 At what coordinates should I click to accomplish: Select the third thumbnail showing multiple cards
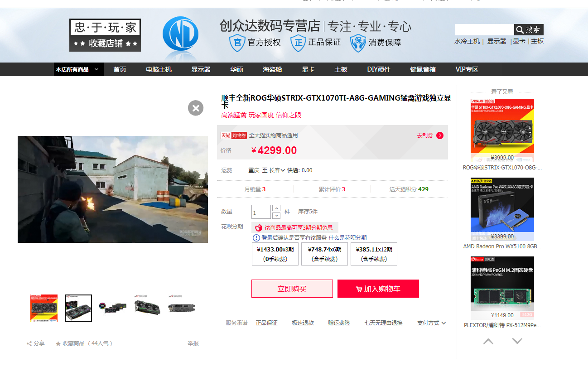pyautogui.click(x=113, y=308)
